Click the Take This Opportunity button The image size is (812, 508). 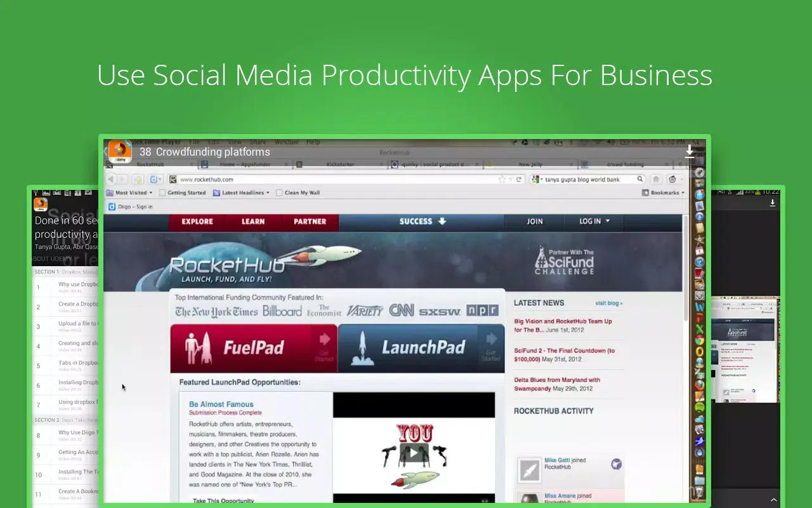coord(223,500)
